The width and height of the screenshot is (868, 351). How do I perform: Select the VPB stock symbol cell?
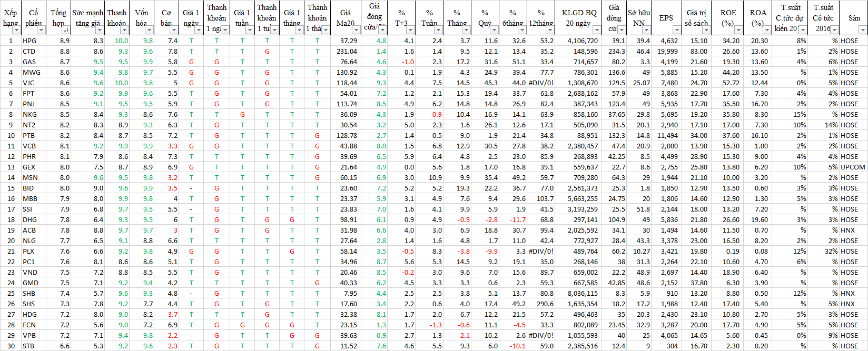point(34,335)
